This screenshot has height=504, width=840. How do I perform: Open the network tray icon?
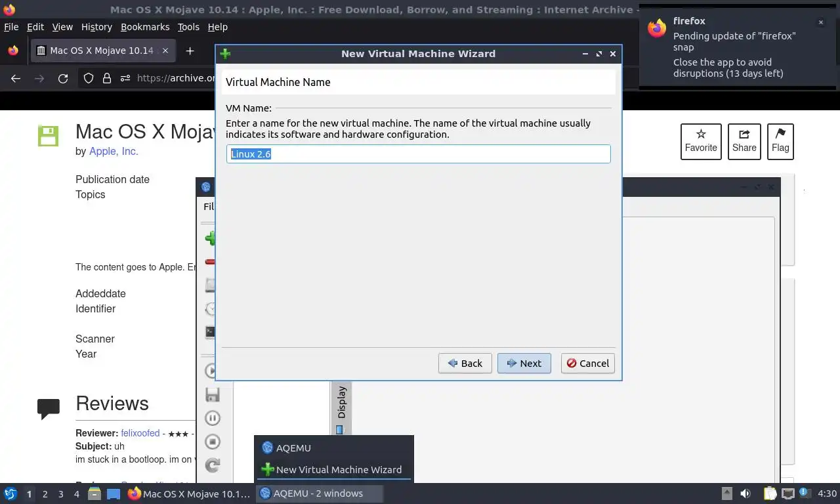pos(787,493)
